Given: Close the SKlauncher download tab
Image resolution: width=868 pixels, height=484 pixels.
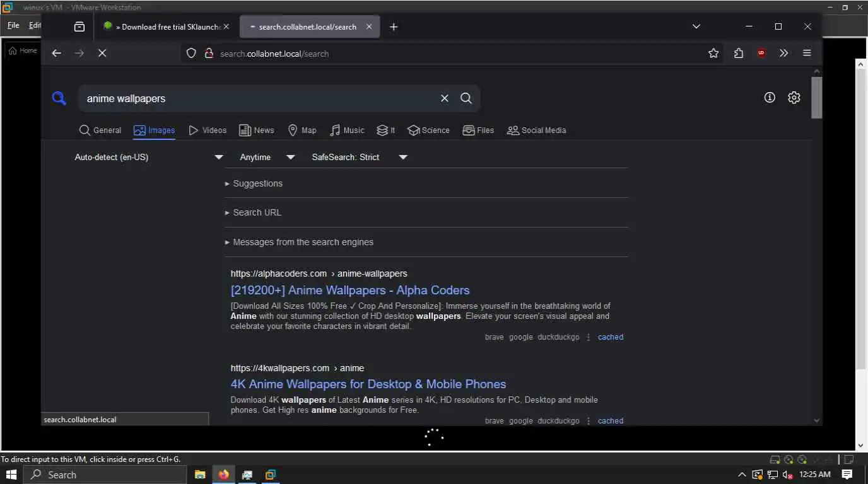Looking at the screenshot, I should click(x=226, y=26).
